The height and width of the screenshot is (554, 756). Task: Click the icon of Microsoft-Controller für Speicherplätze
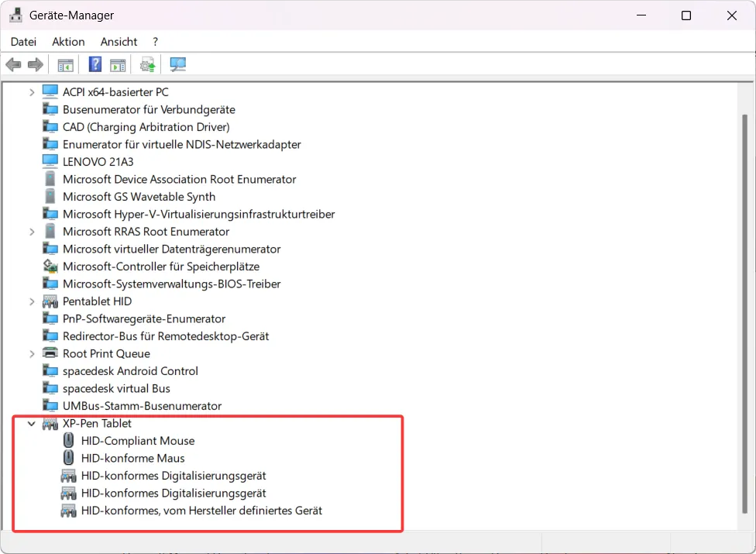50,266
